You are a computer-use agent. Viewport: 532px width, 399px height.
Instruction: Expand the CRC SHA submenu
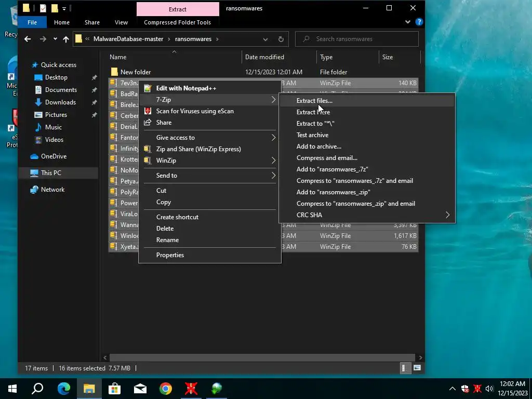pos(367,215)
